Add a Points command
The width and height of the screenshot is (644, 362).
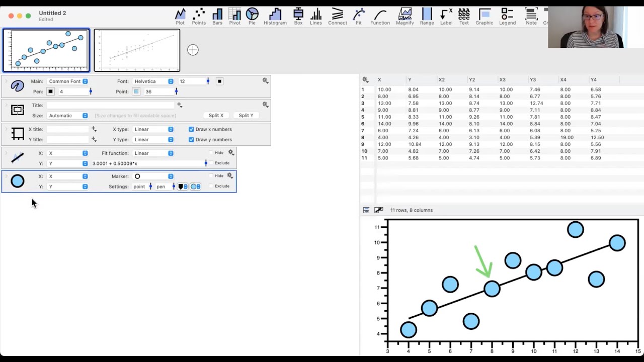(x=199, y=16)
